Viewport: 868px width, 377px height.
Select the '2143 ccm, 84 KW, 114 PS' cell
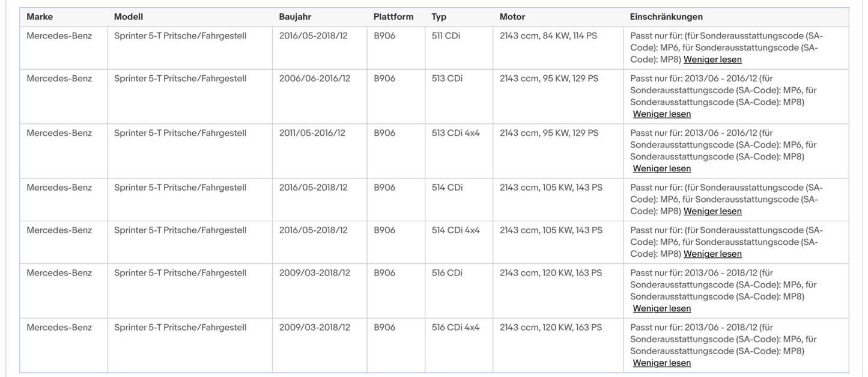point(548,36)
